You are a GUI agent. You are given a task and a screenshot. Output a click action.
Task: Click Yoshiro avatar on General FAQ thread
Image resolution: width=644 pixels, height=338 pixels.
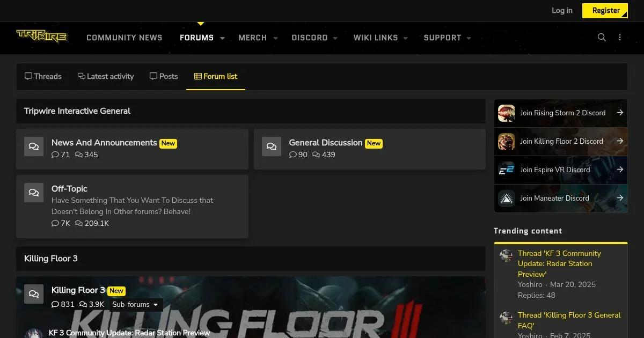[x=506, y=317]
